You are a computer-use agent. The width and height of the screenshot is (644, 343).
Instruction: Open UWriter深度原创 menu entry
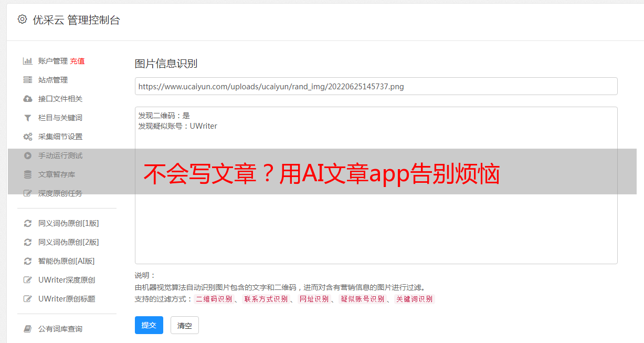tap(67, 280)
